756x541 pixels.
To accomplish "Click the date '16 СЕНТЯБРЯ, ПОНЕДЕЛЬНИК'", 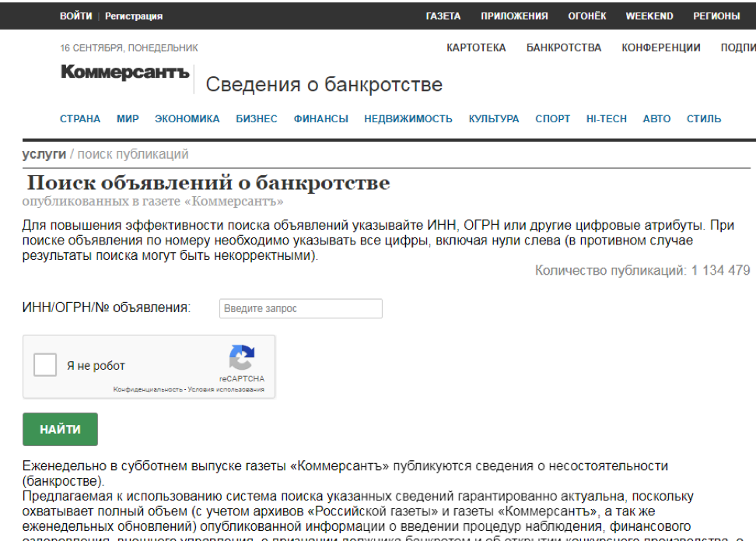I will click(129, 47).
